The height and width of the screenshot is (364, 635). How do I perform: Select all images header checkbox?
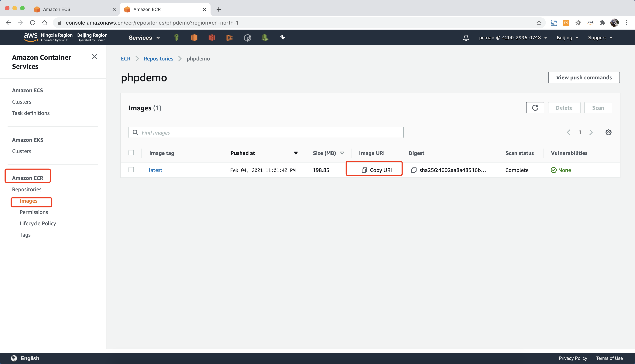pyautogui.click(x=131, y=153)
